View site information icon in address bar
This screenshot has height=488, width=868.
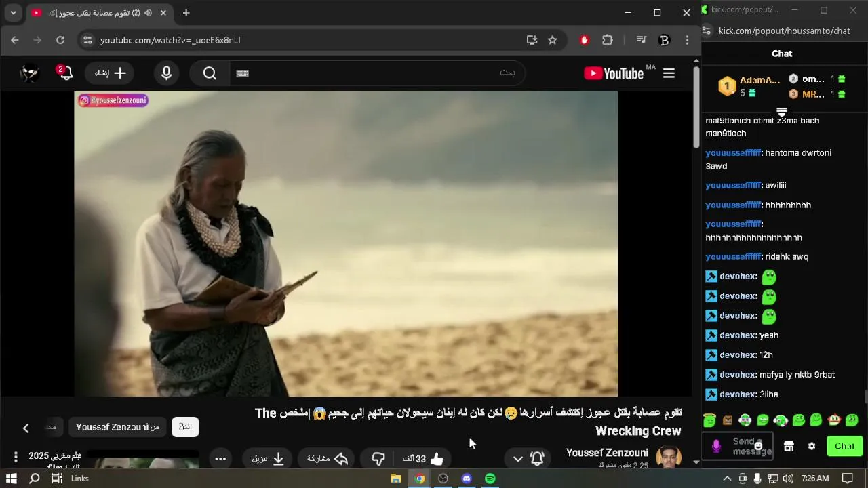click(87, 40)
